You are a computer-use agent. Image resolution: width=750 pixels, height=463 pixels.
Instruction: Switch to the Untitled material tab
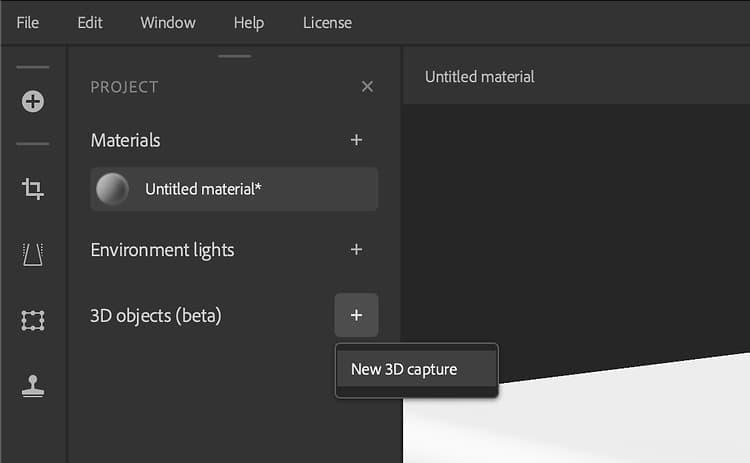point(480,76)
